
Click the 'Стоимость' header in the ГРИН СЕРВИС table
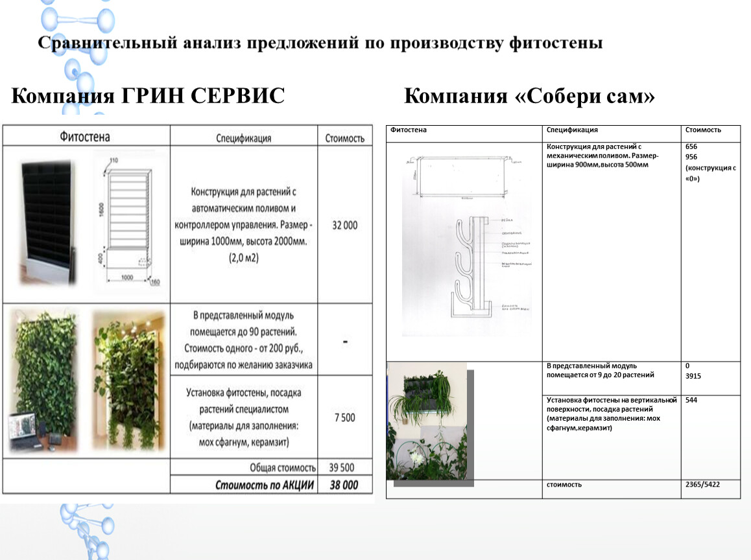[x=345, y=138]
